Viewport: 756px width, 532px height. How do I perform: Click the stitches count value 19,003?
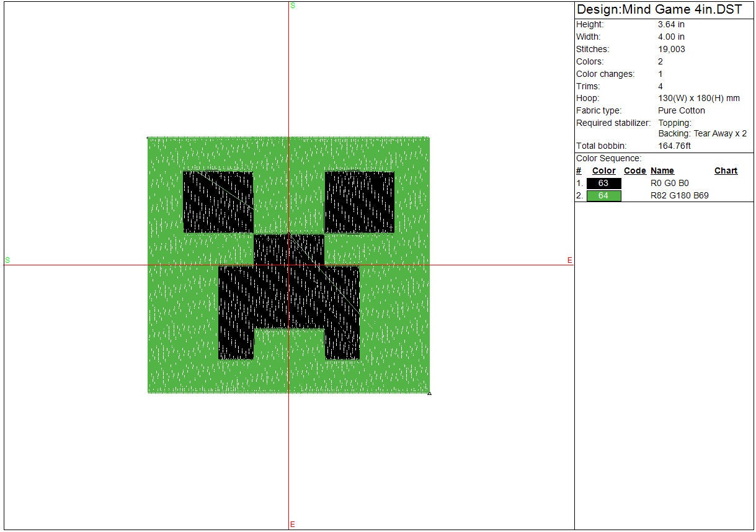(x=671, y=50)
